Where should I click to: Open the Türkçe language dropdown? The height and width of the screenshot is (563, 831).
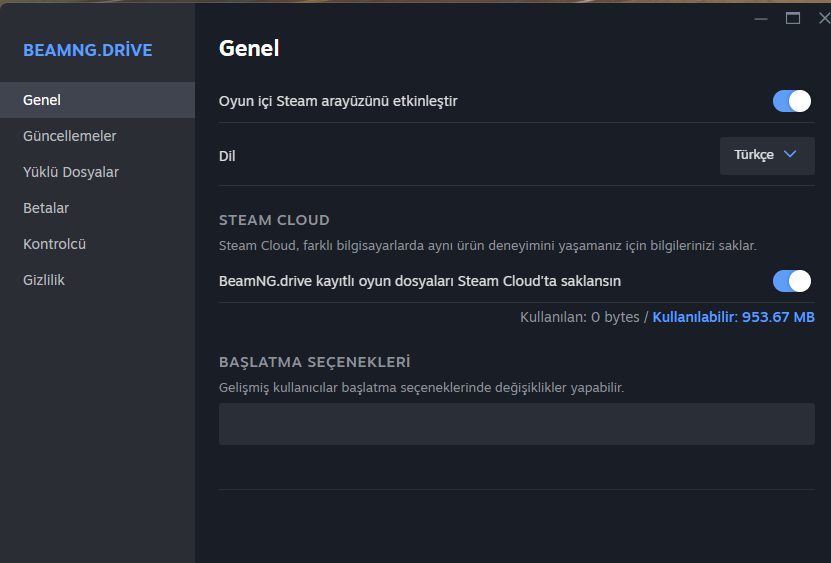pyautogui.click(x=766, y=155)
